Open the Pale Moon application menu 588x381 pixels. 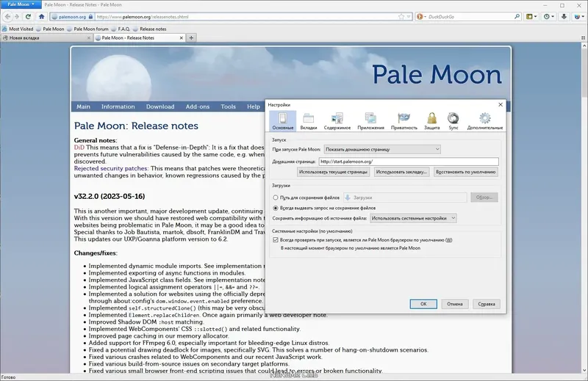coord(21,4)
